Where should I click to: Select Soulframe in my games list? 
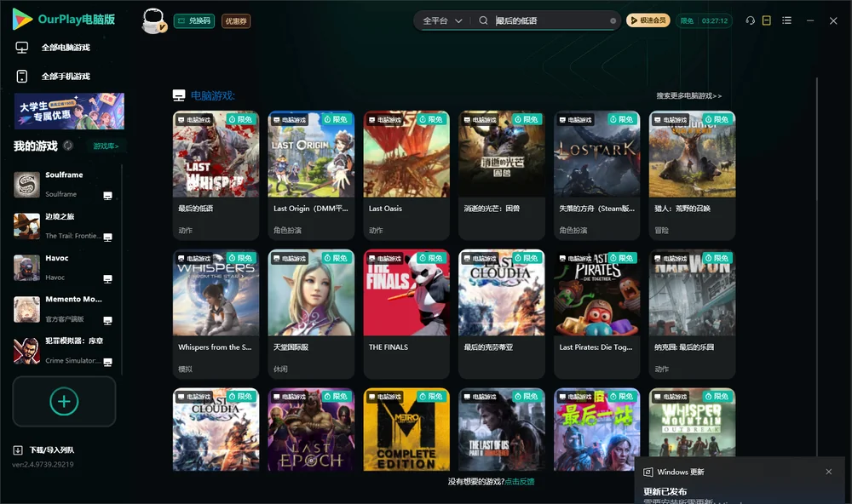pyautogui.click(x=64, y=185)
